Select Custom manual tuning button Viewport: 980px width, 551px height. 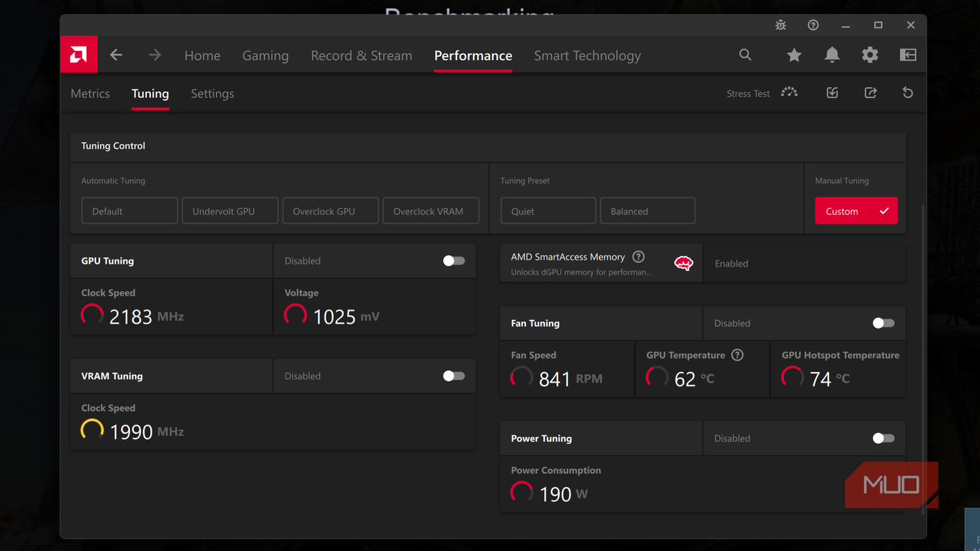coord(856,211)
